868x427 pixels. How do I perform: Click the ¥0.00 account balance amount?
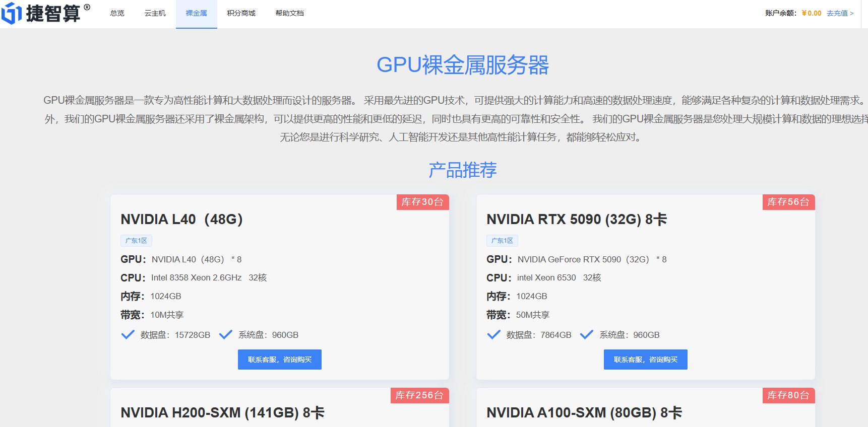811,13
